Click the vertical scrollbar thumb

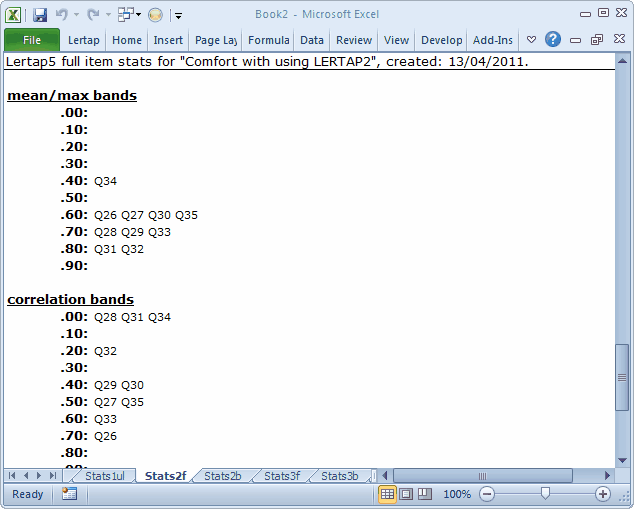[x=622, y=377]
